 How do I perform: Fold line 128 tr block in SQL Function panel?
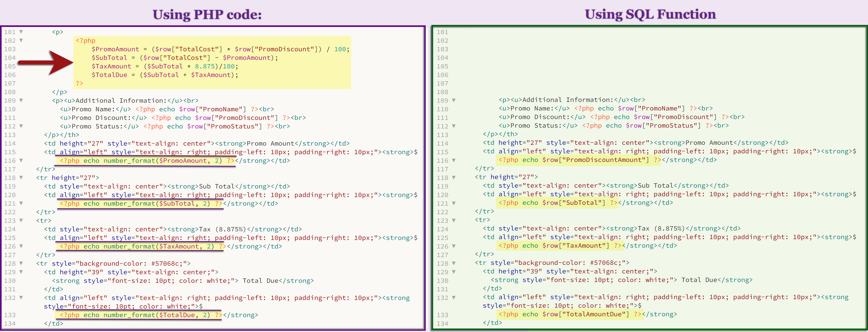(x=453, y=263)
